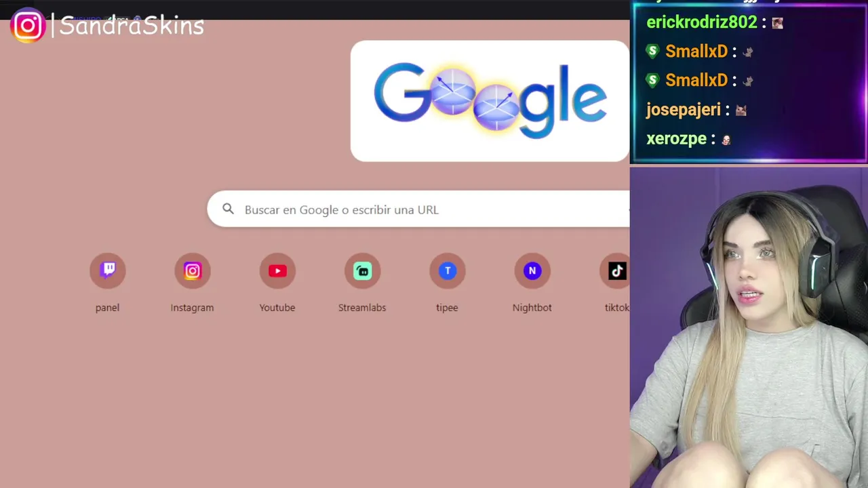
Task: Open the Instagram shortcut icon
Action: [193, 271]
